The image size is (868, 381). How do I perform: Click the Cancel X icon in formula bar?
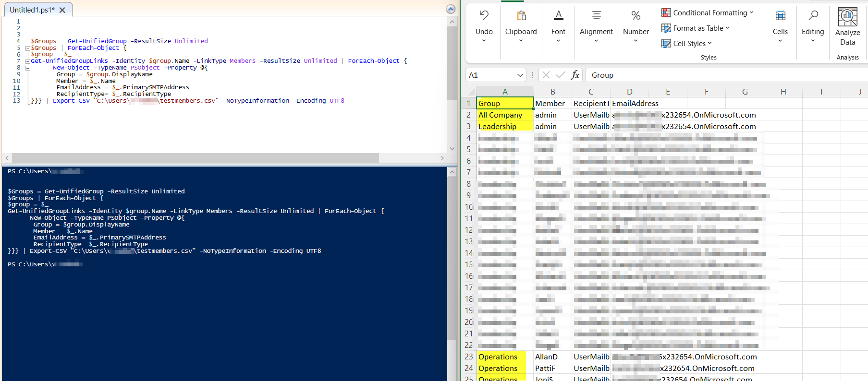pyautogui.click(x=546, y=75)
